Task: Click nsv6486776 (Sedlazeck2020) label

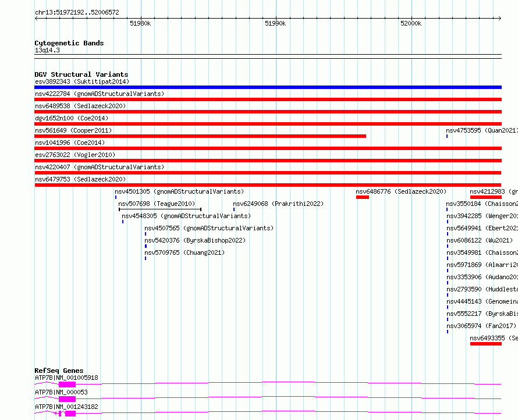Action: [401, 191]
